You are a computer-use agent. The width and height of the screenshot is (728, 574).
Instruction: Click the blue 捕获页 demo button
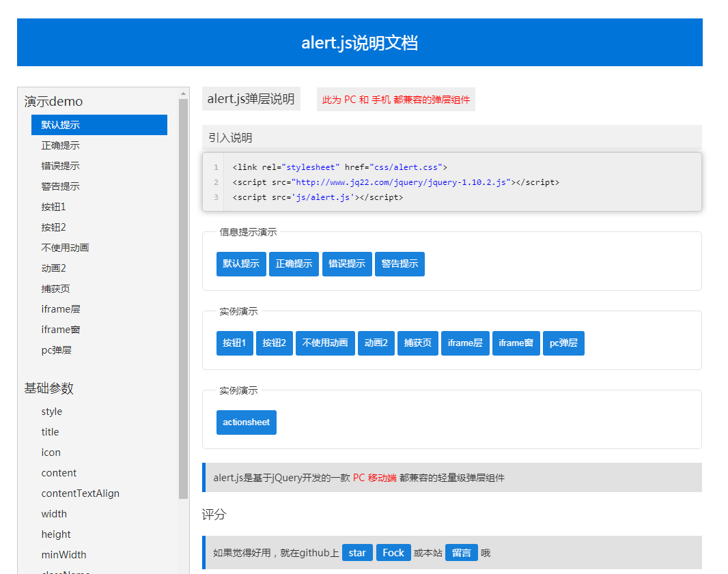[418, 343]
